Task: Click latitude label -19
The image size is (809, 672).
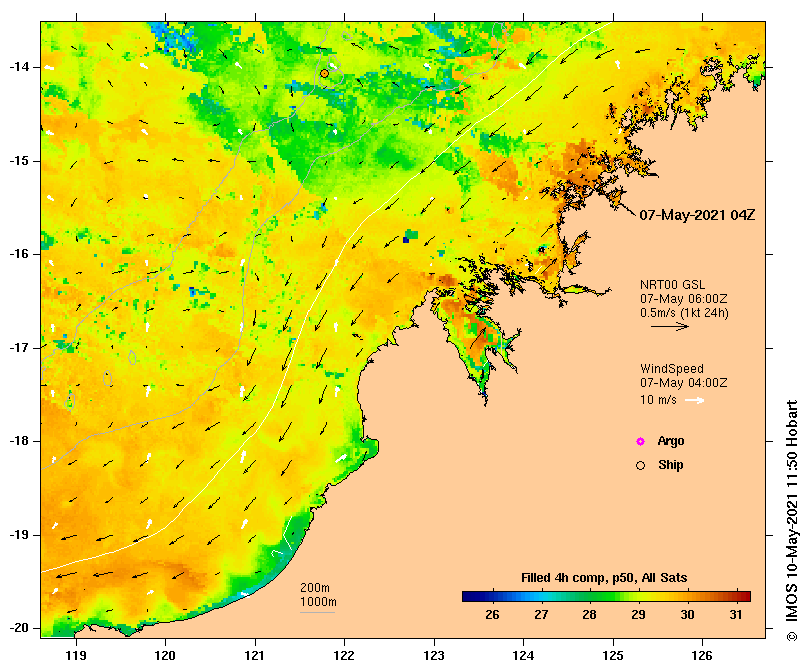Action: [19, 535]
